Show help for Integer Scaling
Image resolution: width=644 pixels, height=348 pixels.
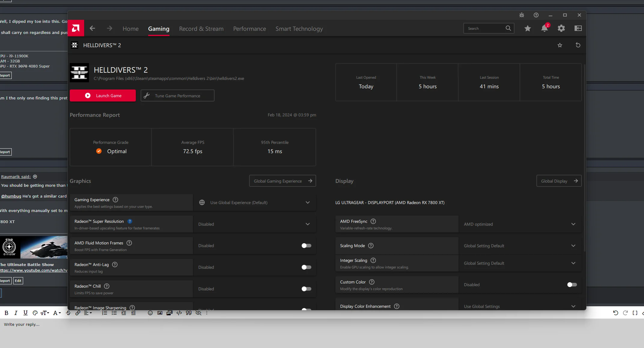[x=373, y=260]
